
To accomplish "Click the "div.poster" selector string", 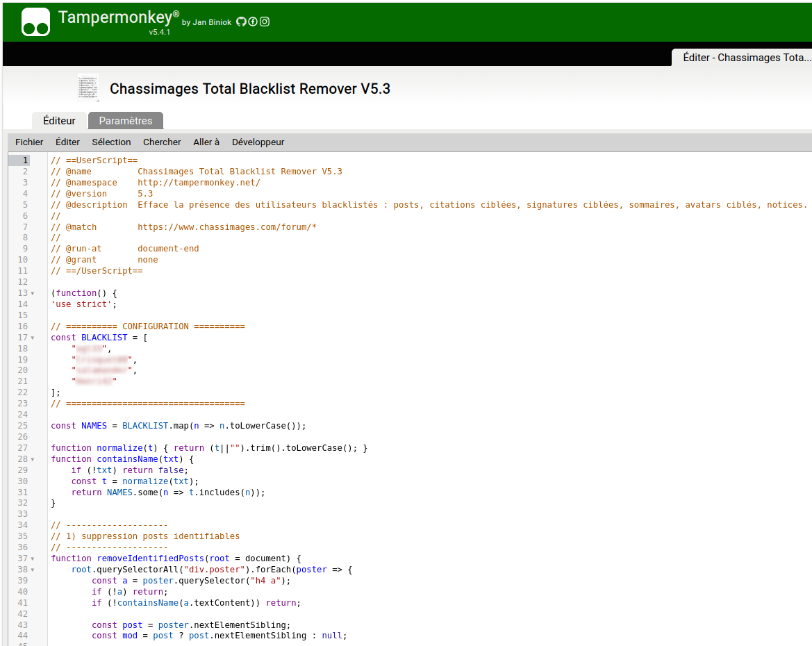I will pos(215,570).
